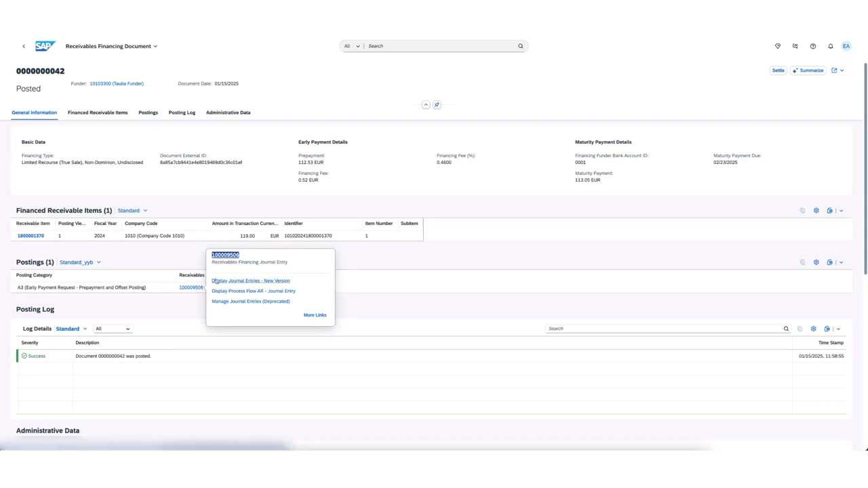Click the export spreadsheet icon for Financed Receivable Items

click(829, 211)
